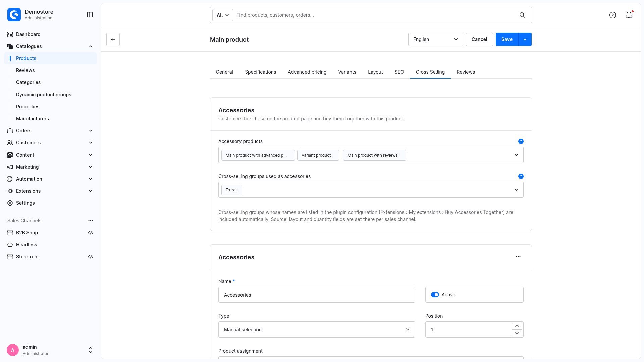Click the Name input field
The width and height of the screenshot is (644, 362).
pos(317,295)
